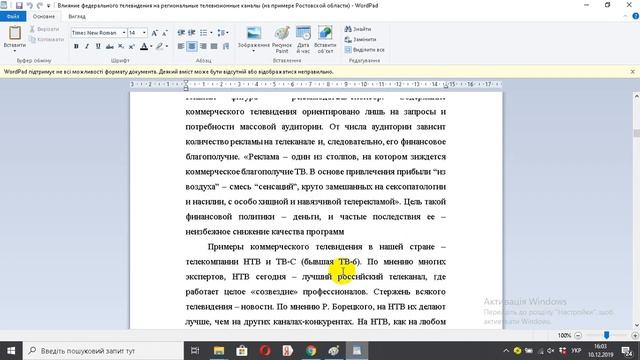Click the decrease indent icon
This screenshot has height=360, width=640.
pos(181,33)
